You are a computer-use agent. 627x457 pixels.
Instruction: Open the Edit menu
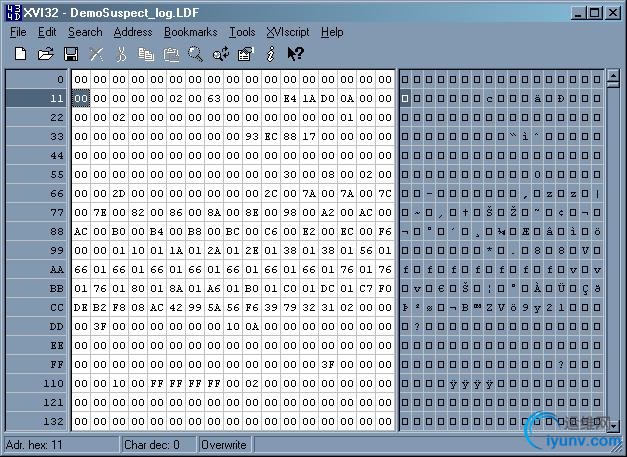pos(47,32)
